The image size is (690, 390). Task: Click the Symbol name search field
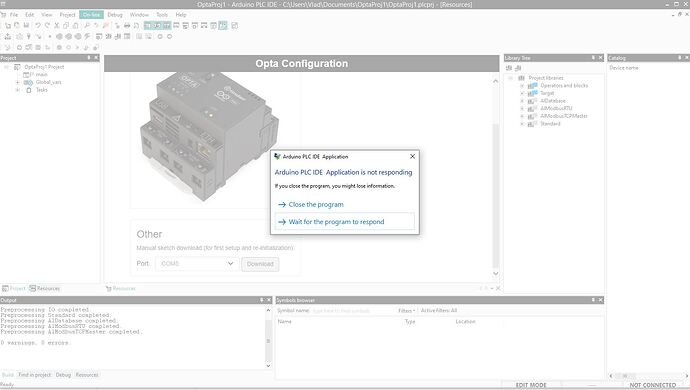353,311
